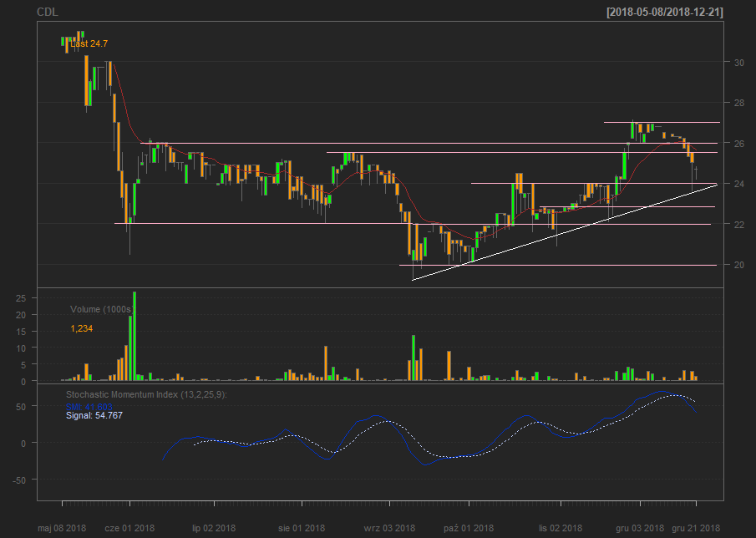Click the tallest green volume bar
Image resolution: width=756 pixels, height=538 pixels.
134,336
